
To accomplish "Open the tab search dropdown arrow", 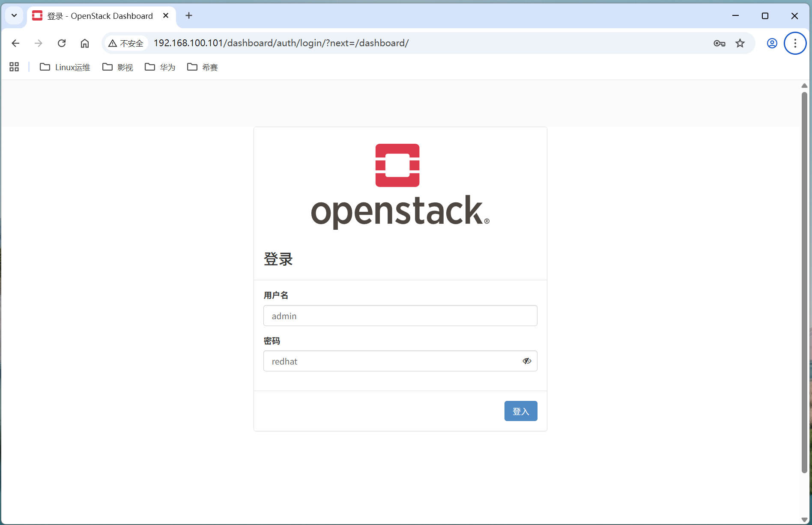I will pos(14,16).
